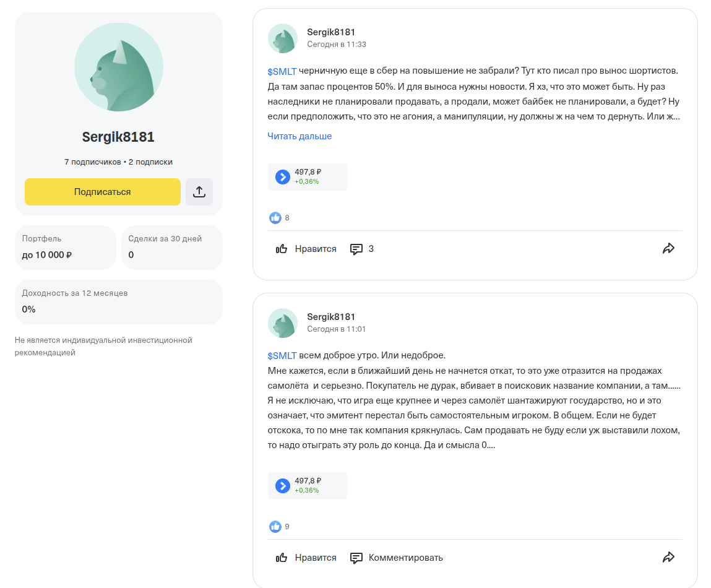Expand the post via Читать дальше
Image resolution: width=711 pixels, height=588 pixels.
(x=299, y=136)
